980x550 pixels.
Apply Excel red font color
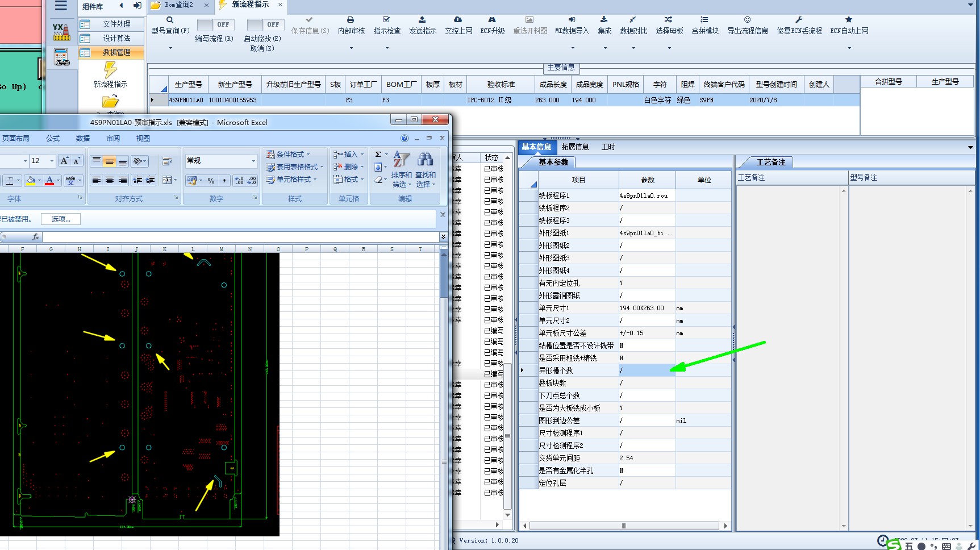pos(49,181)
